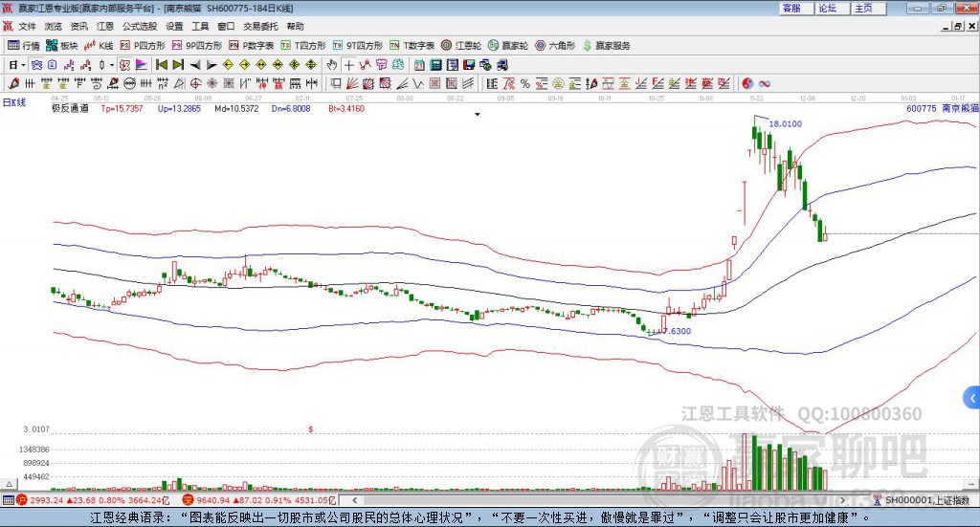Open the 江恩轮 Gann wheel
This screenshot has width=980, height=527.
coord(461,46)
